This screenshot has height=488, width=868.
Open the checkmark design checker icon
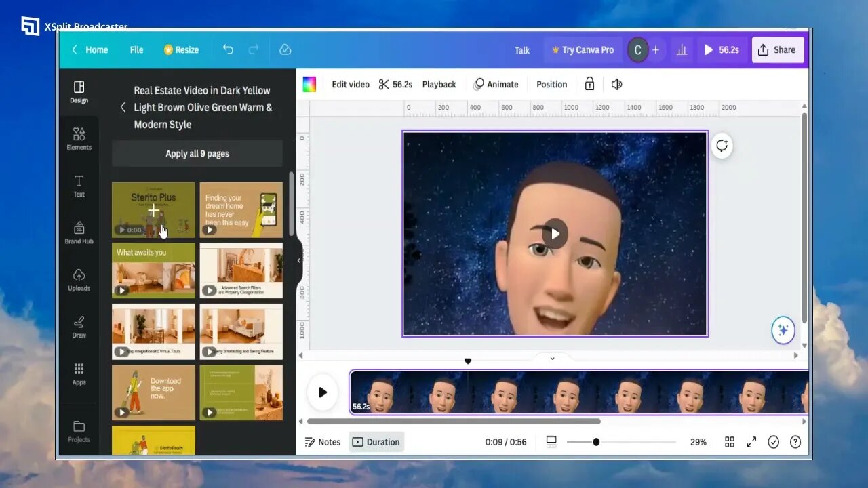[x=774, y=442]
